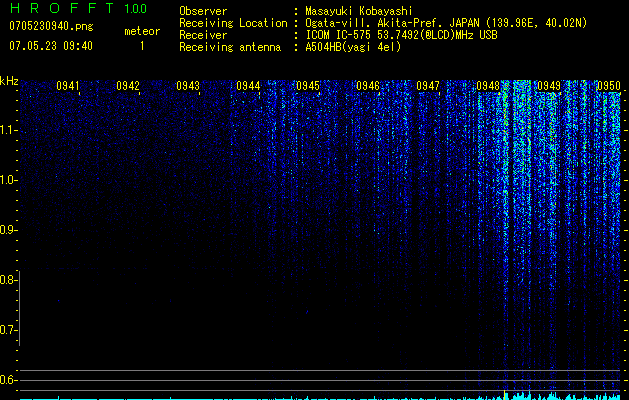The image size is (629, 400).
Task: Click the gray vertical range bar near 0.7 kHz
Action: pos(19,308)
